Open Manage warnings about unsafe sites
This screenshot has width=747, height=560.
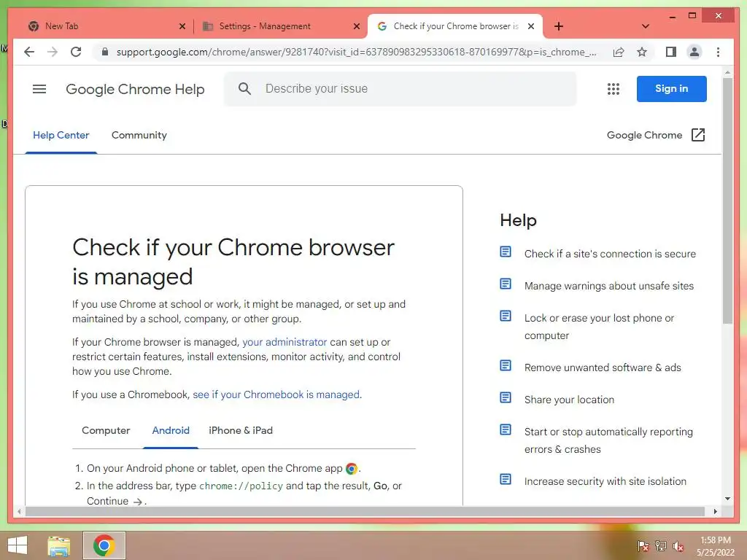click(x=609, y=286)
